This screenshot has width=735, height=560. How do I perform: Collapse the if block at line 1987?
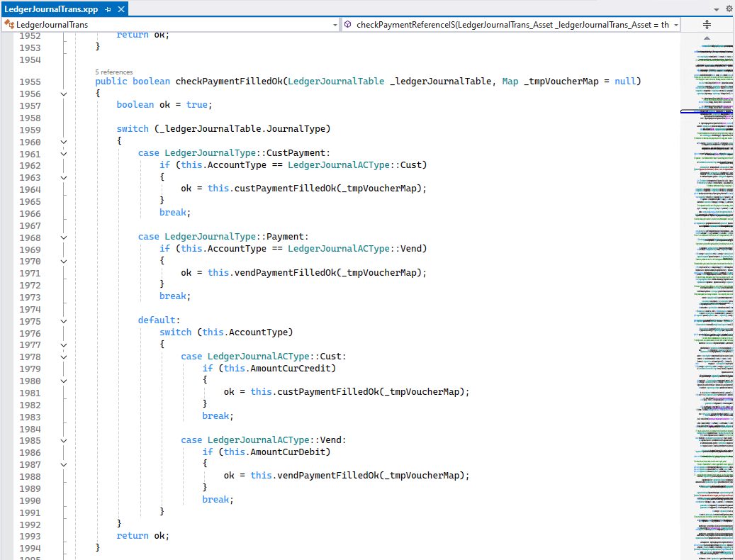click(x=64, y=464)
